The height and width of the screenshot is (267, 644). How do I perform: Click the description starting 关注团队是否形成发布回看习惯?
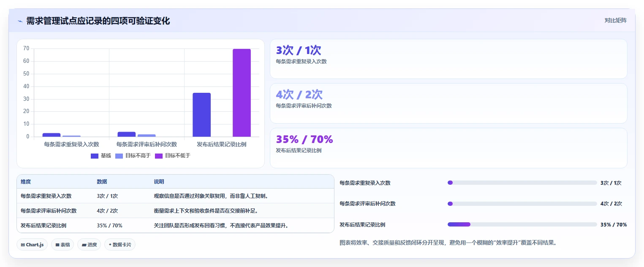221,226
